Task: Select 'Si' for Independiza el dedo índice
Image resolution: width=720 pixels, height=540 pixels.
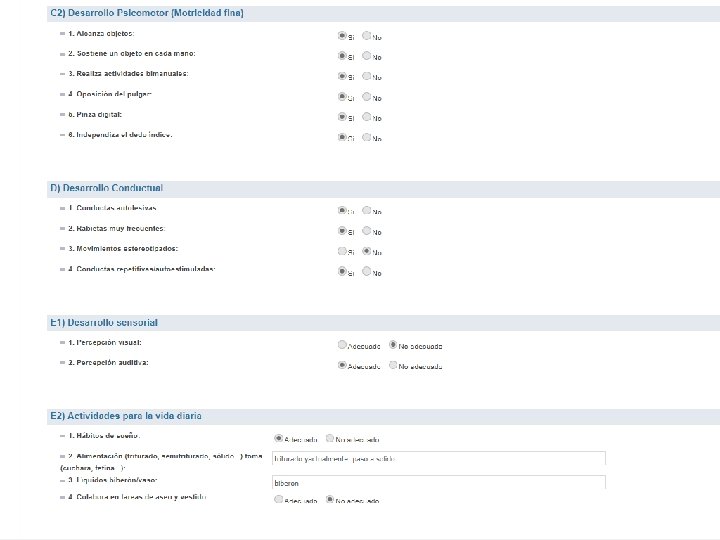Action: click(343, 137)
